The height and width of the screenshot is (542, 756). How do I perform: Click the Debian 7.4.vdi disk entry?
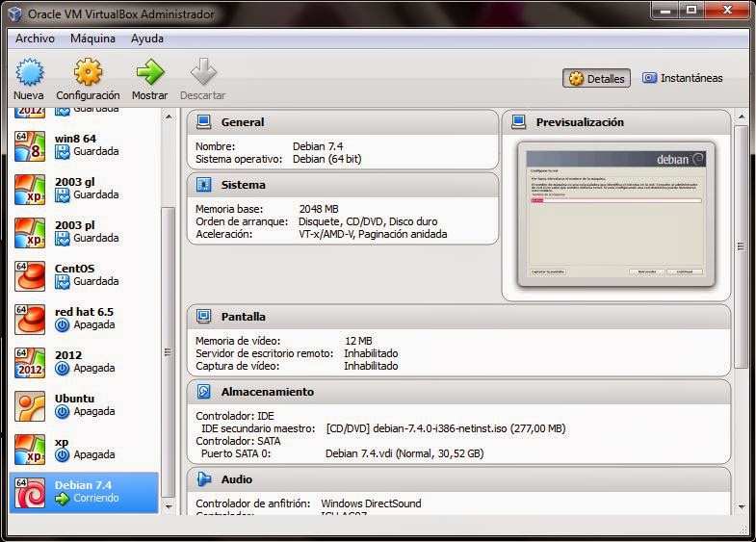[404, 453]
